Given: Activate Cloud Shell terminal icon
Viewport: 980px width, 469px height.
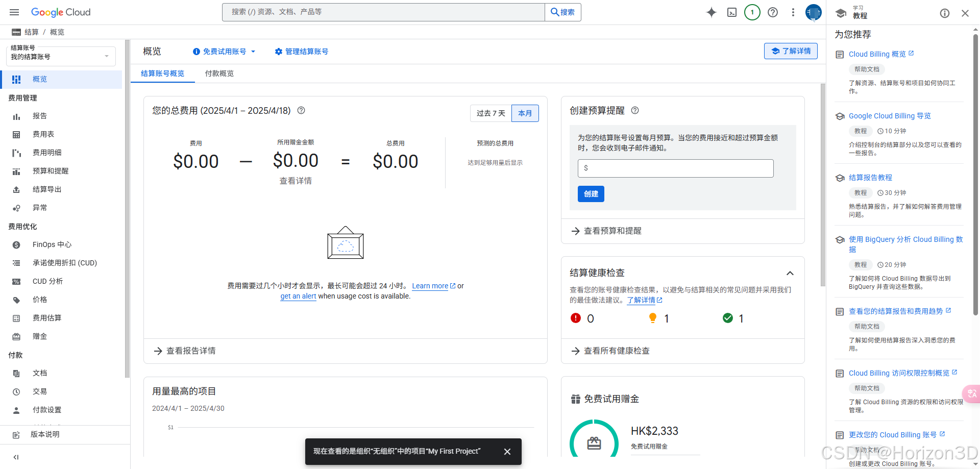Looking at the screenshot, I should click(732, 12).
